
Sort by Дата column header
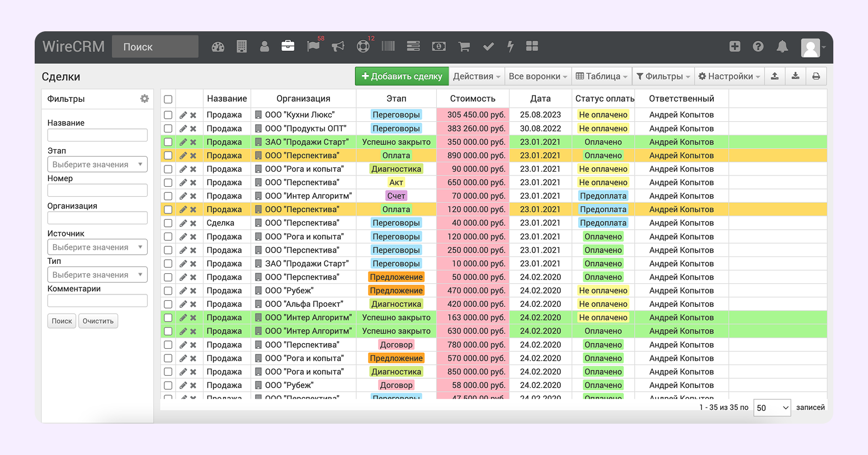540,98
